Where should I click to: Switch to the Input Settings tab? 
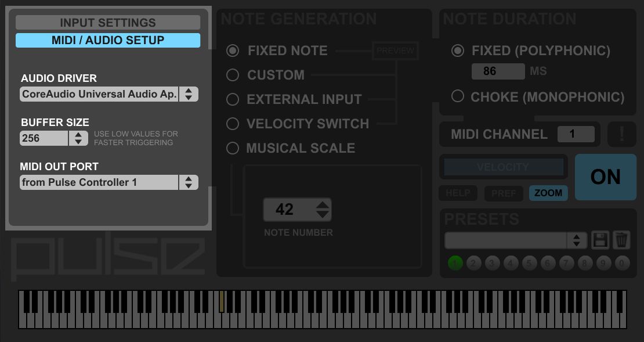(108, 23)
